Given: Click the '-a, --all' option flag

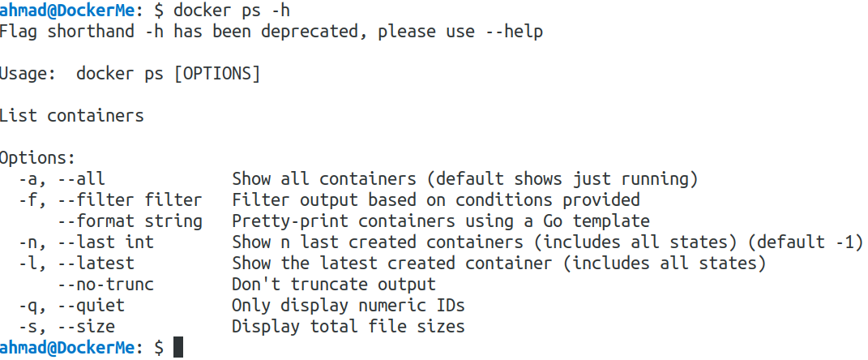Looking at the screenshot, I should tap(62, 179).
